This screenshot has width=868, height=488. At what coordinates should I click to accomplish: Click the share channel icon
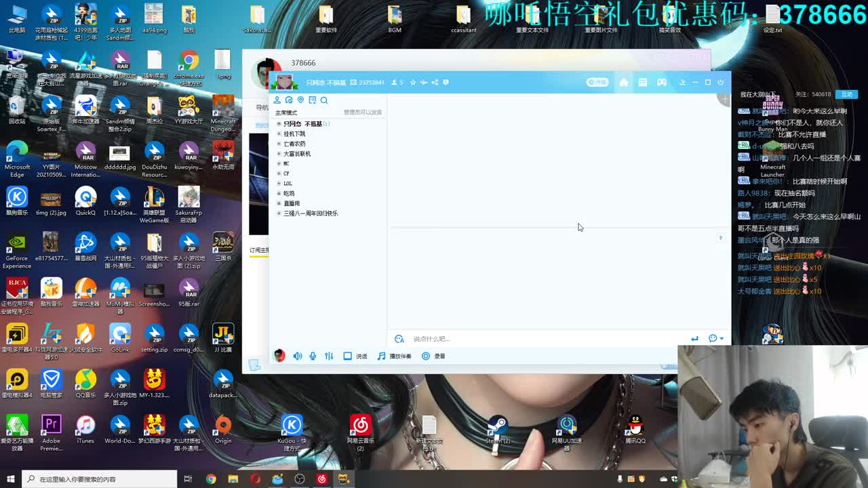435,83
